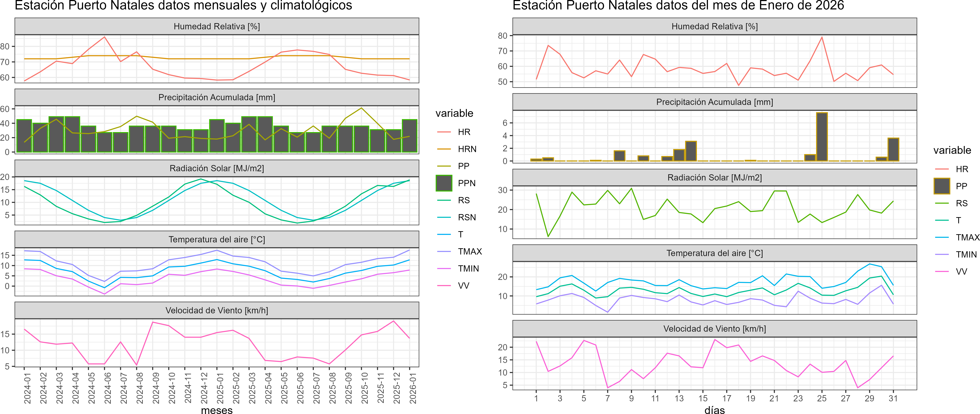This screenshot has width=980, height=414.
Task: Click the PP bar swatch in daily legend
Action: click(x=942, y=186)
